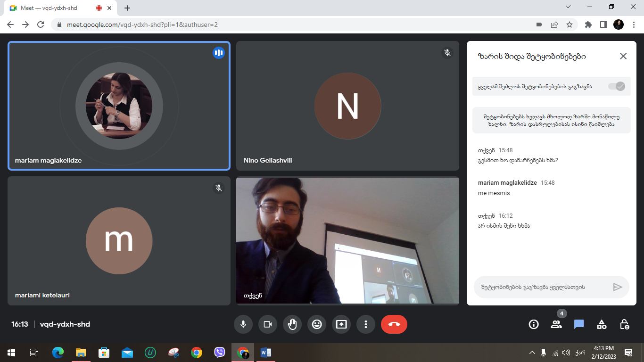
Task: Open the Windows notification center
Action: pyautogui.click(x=628, y=353)
